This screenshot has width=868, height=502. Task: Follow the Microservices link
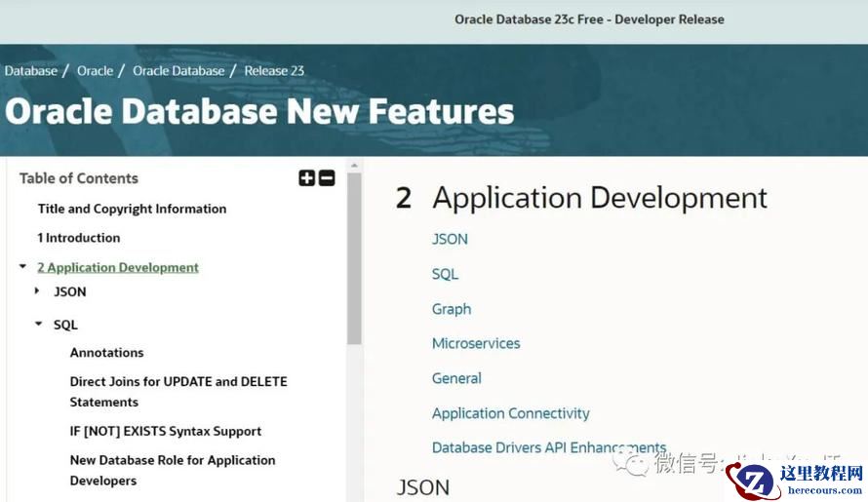(x=476, y=344)
